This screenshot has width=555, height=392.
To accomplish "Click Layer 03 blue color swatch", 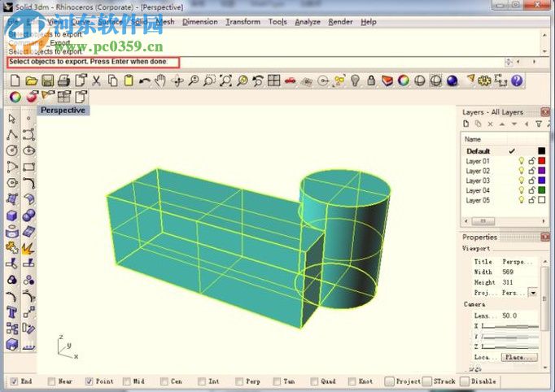I will (541, 181).
